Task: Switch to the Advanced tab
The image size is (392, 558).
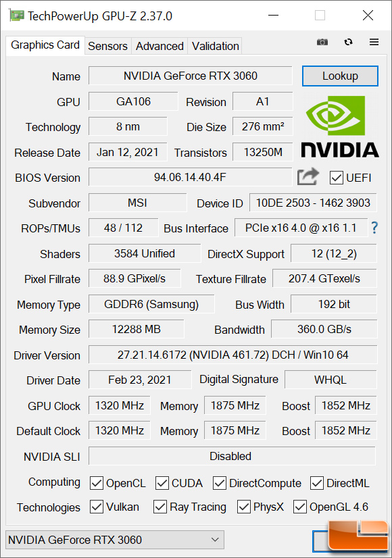Action: click(x=160, y=46)
